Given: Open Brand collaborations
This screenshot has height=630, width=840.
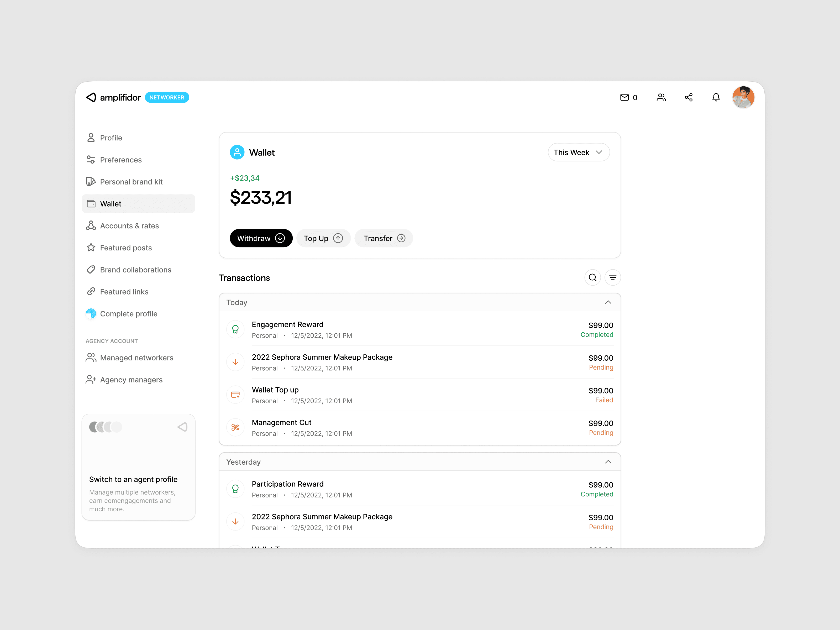Looking at the screenshot, I should [x=138, y=270].
